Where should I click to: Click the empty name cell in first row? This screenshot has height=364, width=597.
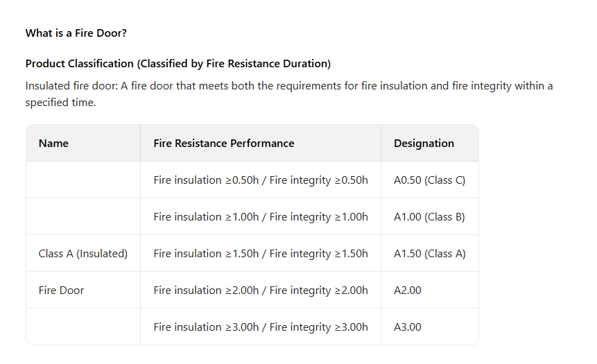coord(83,180)
